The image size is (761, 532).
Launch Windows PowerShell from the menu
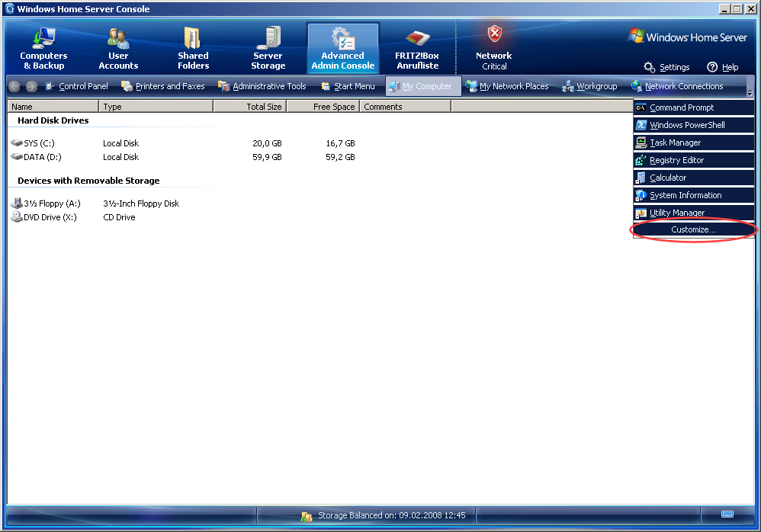click(694, 125)
